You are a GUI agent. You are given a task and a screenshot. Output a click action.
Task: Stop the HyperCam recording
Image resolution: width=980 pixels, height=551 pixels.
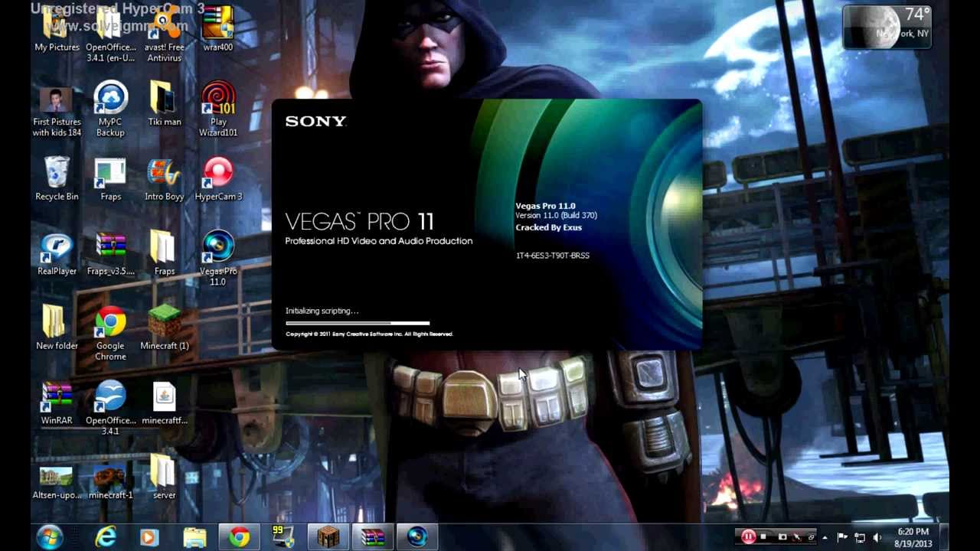coord(764,537)
